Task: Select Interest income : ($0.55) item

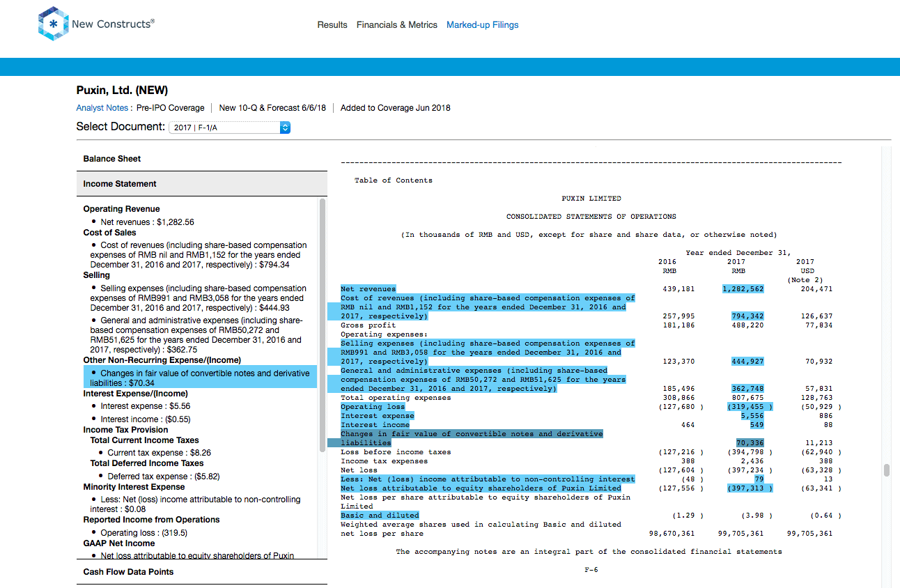Action: 145,419
